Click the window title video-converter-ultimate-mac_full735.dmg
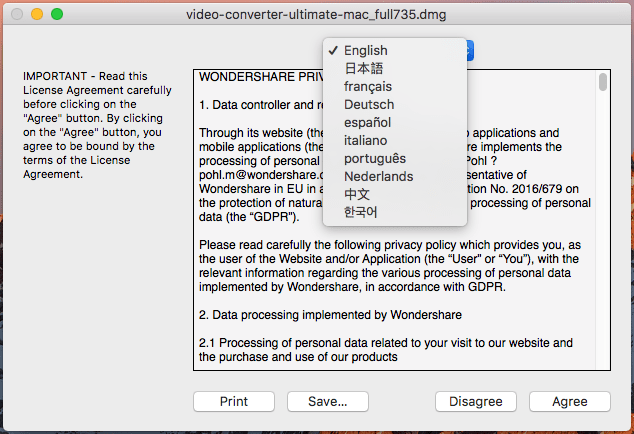The height and width of the screenshot is (434, 634). point(316,15)
